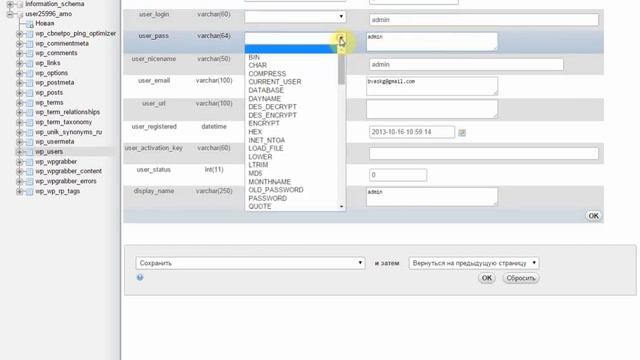
Task: Choose PASSWORD from function dropdown list
Action: tap(267, 198)
